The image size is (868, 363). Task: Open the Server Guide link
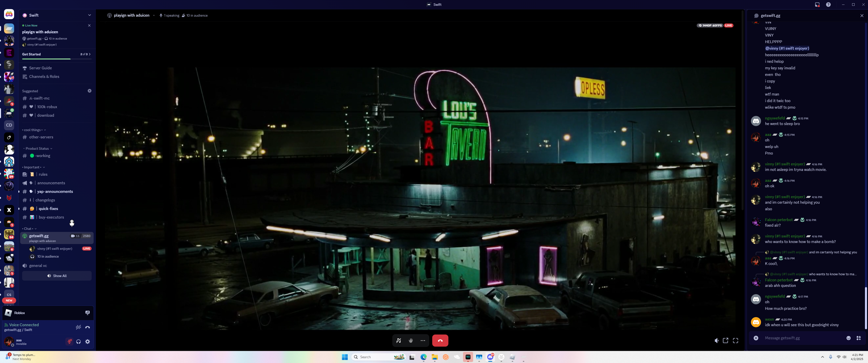tap(40, 68)
